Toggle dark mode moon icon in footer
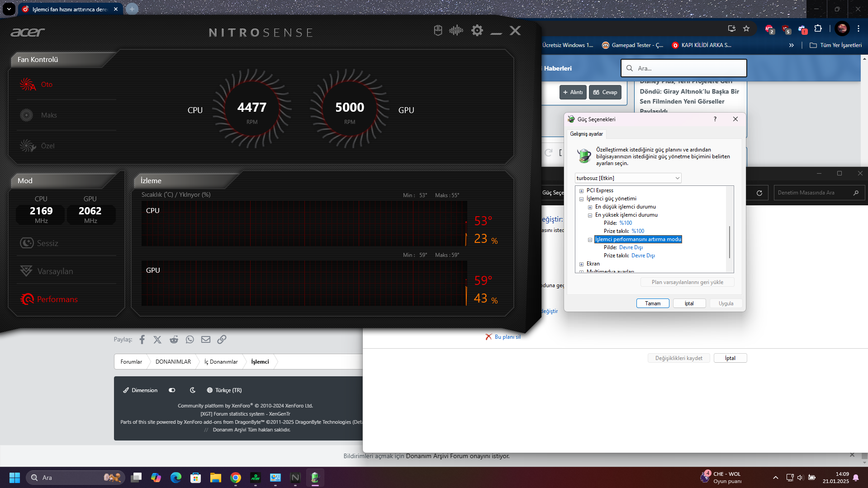 [193, 390]
